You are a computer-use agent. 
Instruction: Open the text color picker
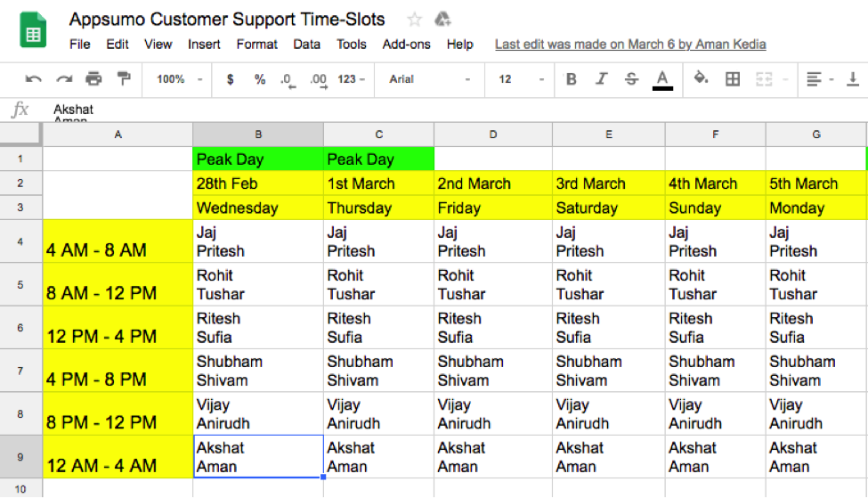coord(662,79)
